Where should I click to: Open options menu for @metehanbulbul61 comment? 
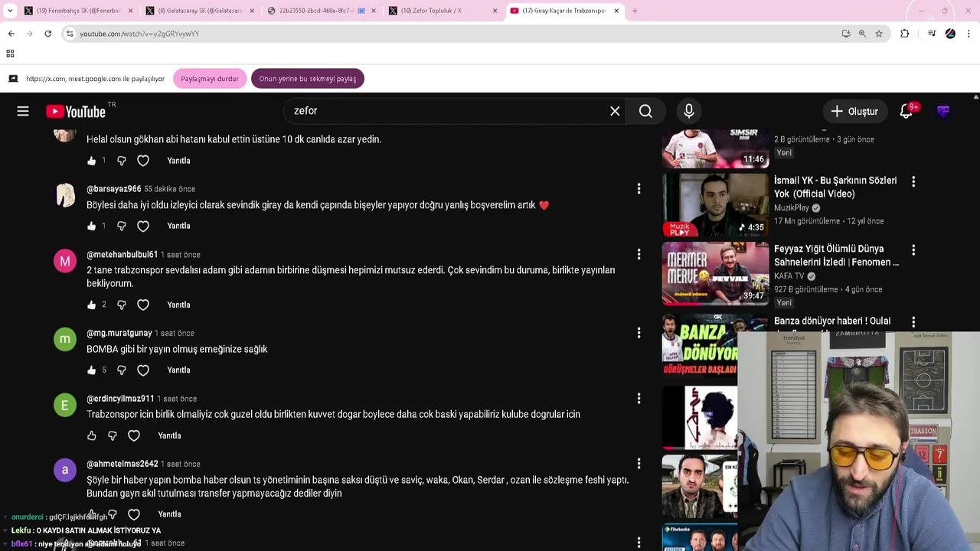[639, 254]
